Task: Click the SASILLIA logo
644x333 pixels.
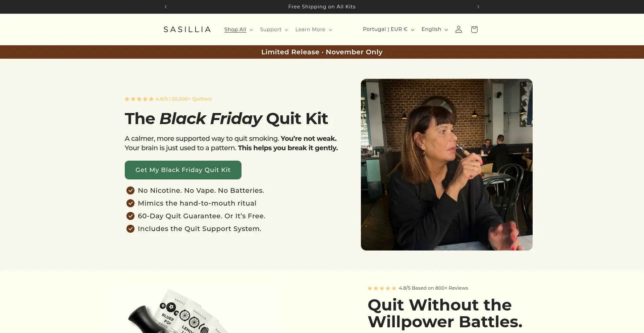Action: (187, 30)
